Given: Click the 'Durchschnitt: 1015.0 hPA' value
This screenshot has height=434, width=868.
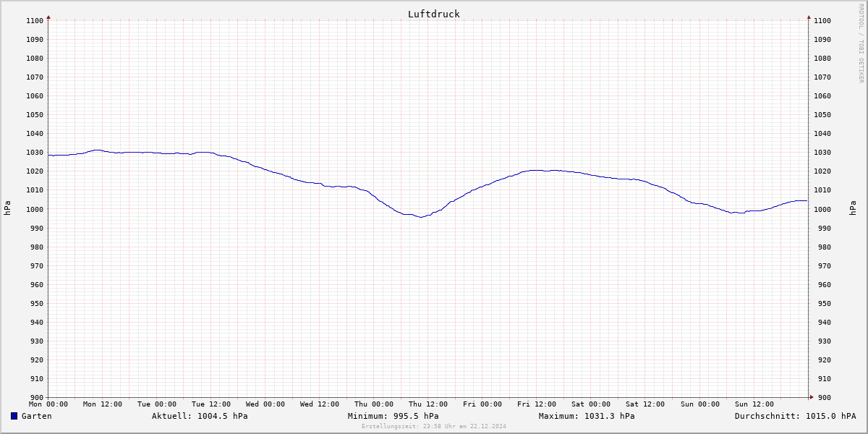Looking at the screenshot, I should (x=795, y=416).
